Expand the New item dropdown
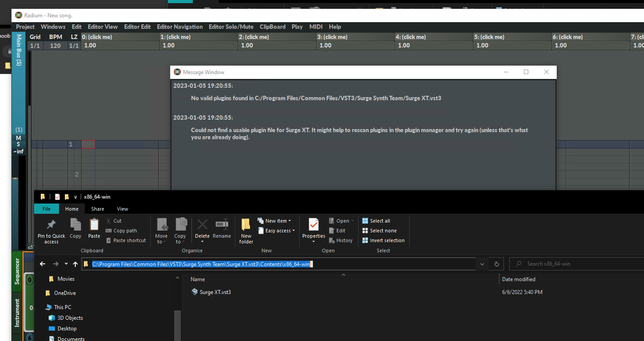The height and width of the screenshot is (341, 644). [x=275, y=220]
